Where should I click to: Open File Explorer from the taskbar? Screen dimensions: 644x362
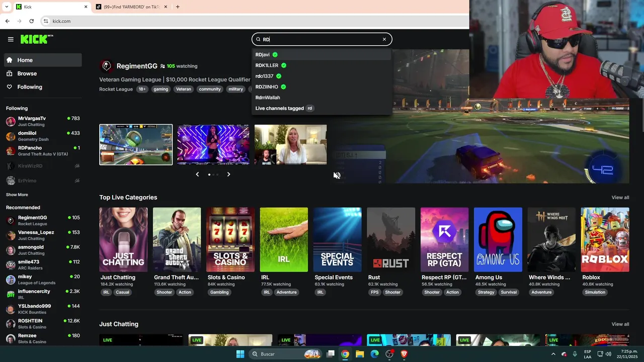coord(360,354)
